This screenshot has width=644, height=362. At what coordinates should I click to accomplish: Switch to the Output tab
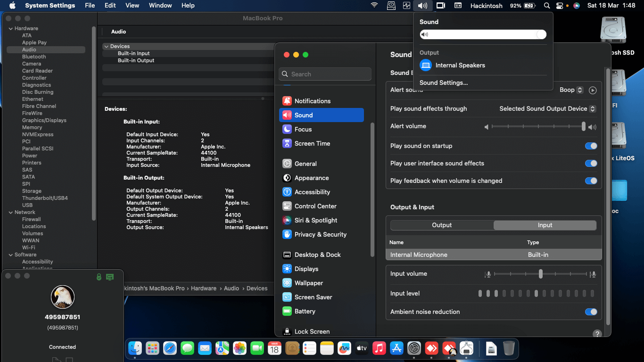442,225
